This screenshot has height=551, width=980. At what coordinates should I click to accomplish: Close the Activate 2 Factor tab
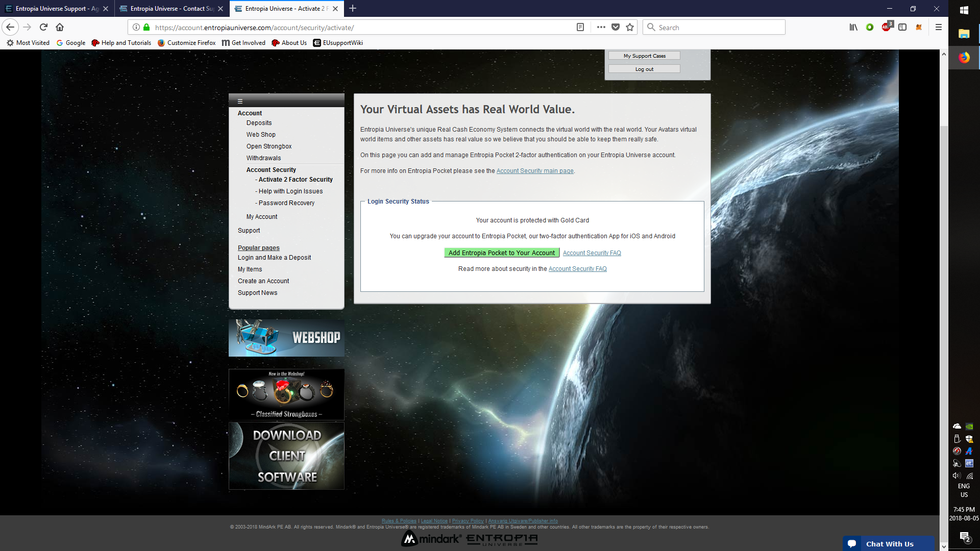[x=335, y=9]
